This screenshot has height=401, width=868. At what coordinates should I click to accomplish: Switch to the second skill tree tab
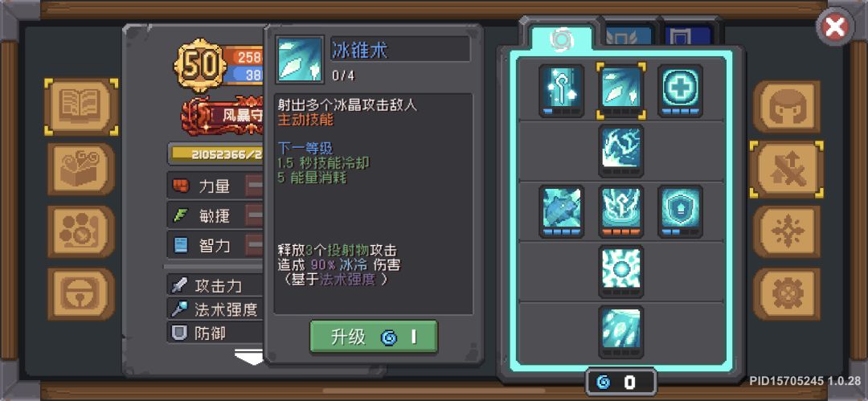pos(627,36)
